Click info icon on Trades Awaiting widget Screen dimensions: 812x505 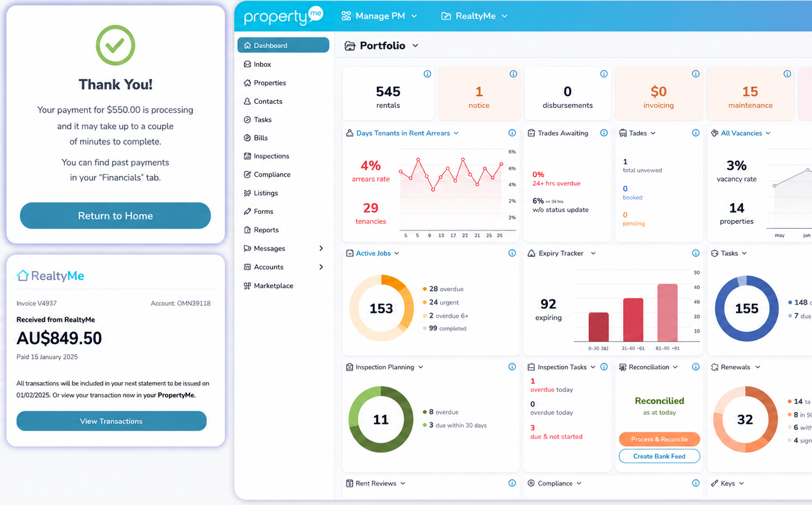[604, 133]
